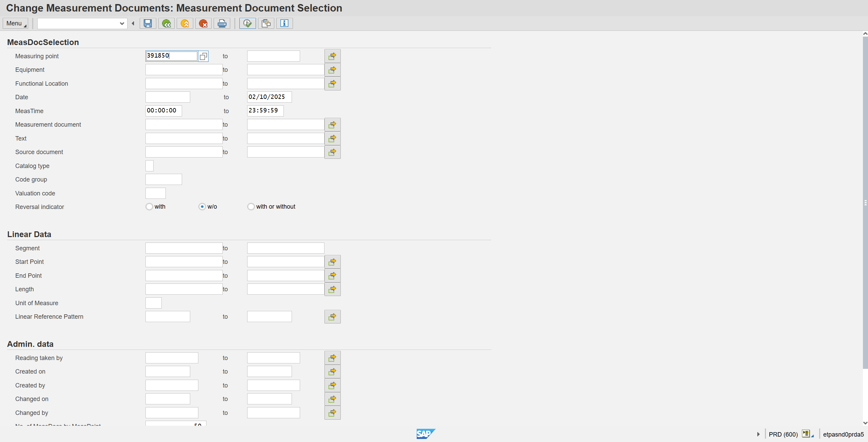Image resolution: width=868 pixels, height=442 pixels.
Task: Click the PRD (600) system status text
Action: coord(783,434)
